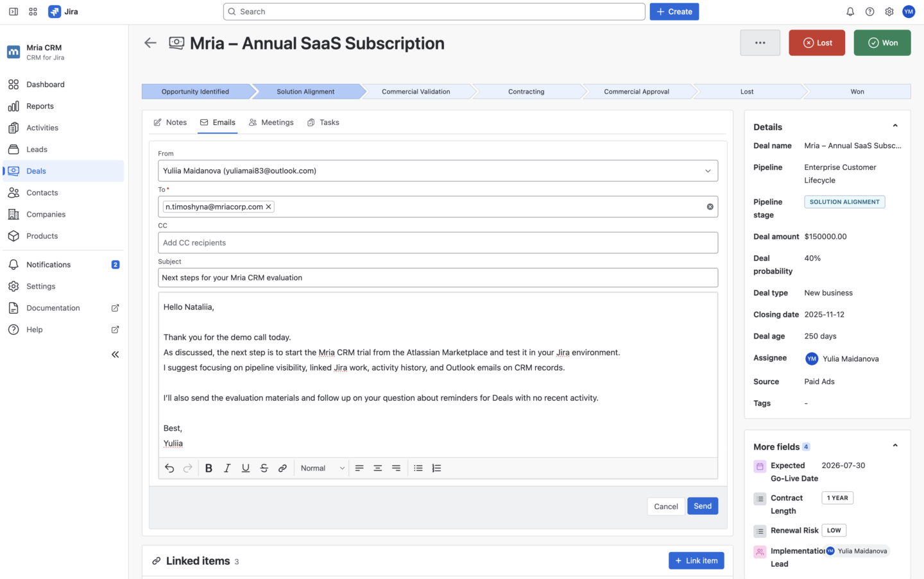Open Products in the sidebar
Screen dimensions: 924x579
pos(63,236)
